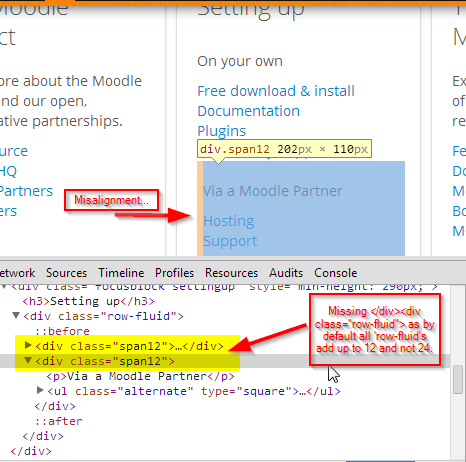Open the Audits tab

[x=286, y=273]
